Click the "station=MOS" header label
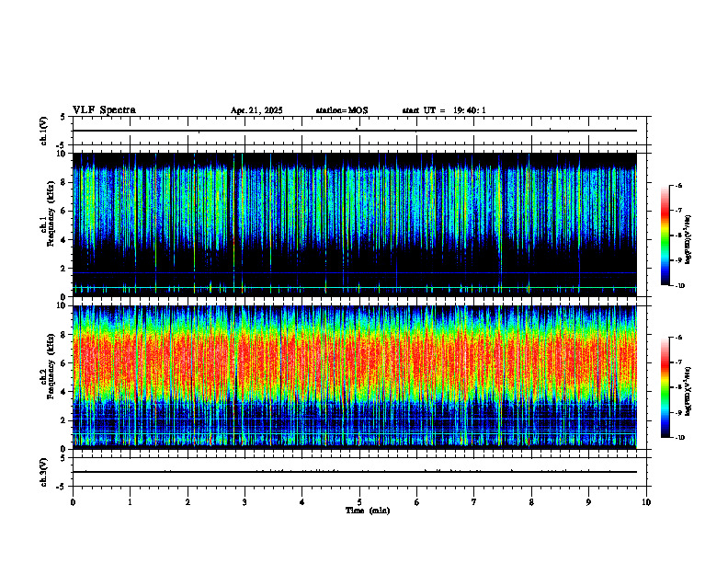This screenshot has width=728, height=563. 342,110
